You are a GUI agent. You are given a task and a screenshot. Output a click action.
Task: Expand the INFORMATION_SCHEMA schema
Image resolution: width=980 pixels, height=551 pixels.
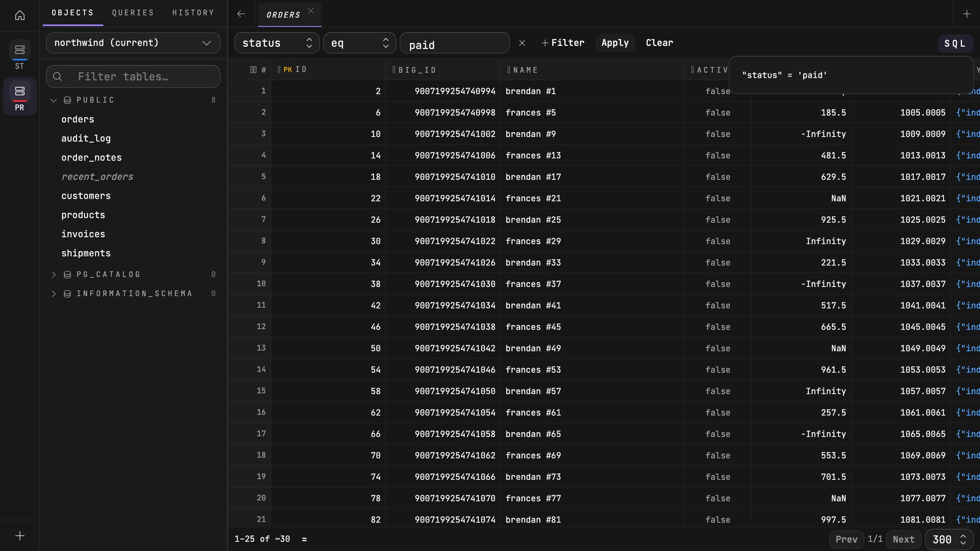click(x=54, y=294)
